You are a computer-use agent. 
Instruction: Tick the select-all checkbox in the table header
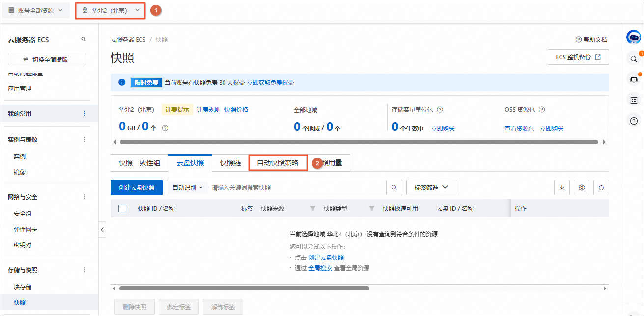[x=122, y=209]
